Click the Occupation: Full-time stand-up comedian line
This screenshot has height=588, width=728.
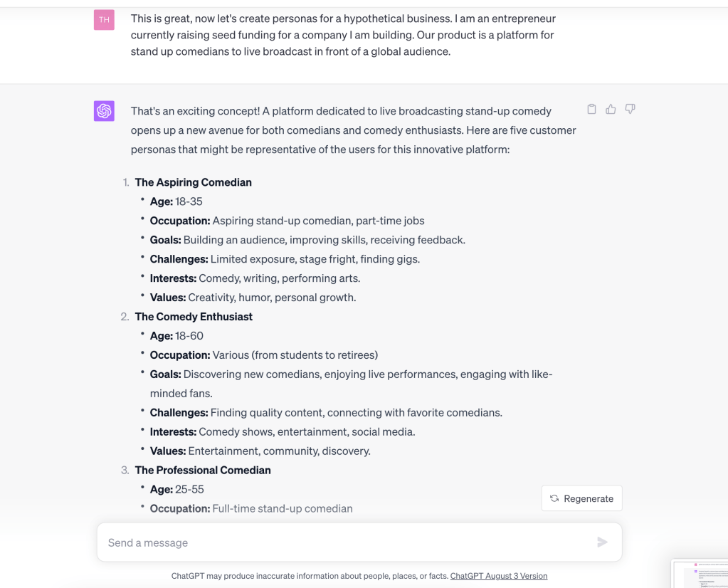click(251, 508)
